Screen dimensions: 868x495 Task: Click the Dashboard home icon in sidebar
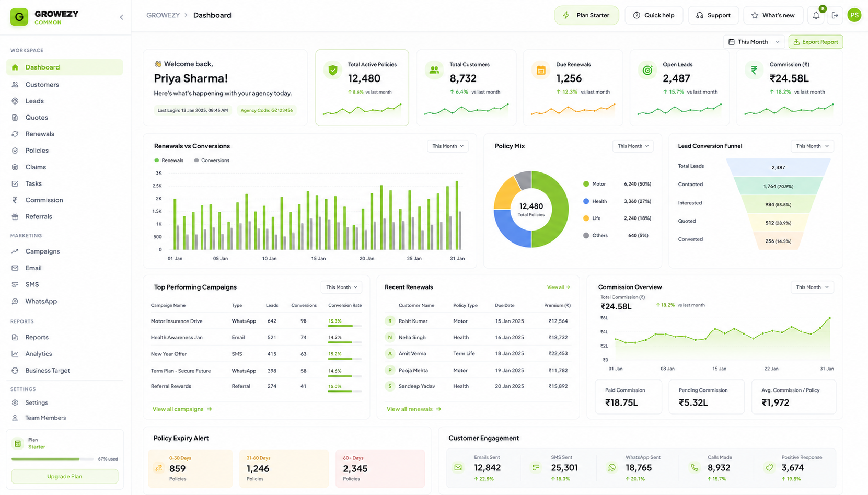15,67
